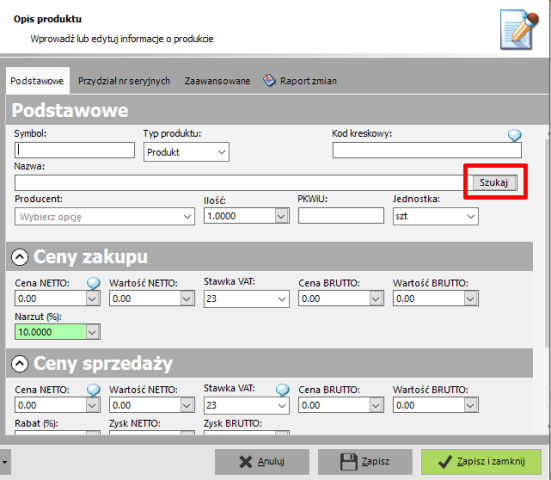Viewport: 551px width, 480px height.
Task: Focus the Kod kreskowy input field
Action: click(427, 150)
